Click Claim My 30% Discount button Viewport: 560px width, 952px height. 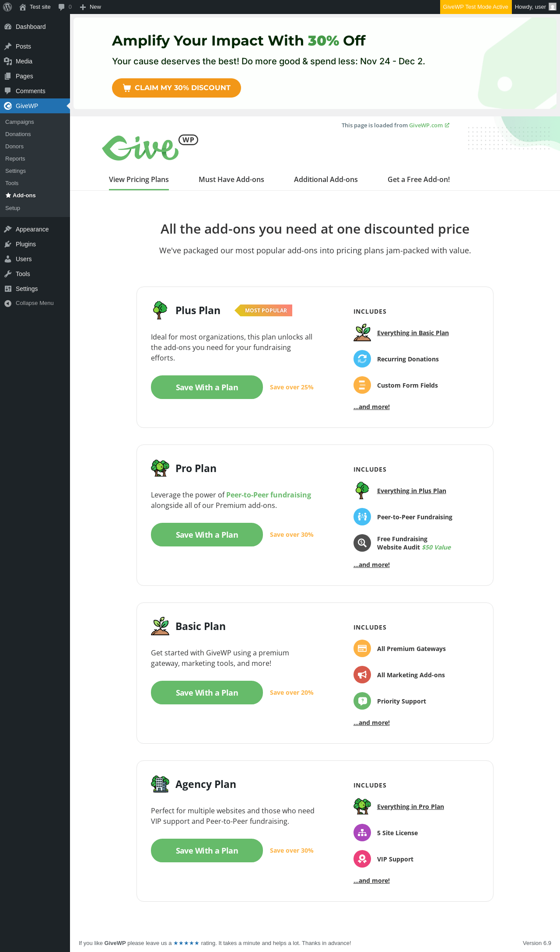[176, 88]
